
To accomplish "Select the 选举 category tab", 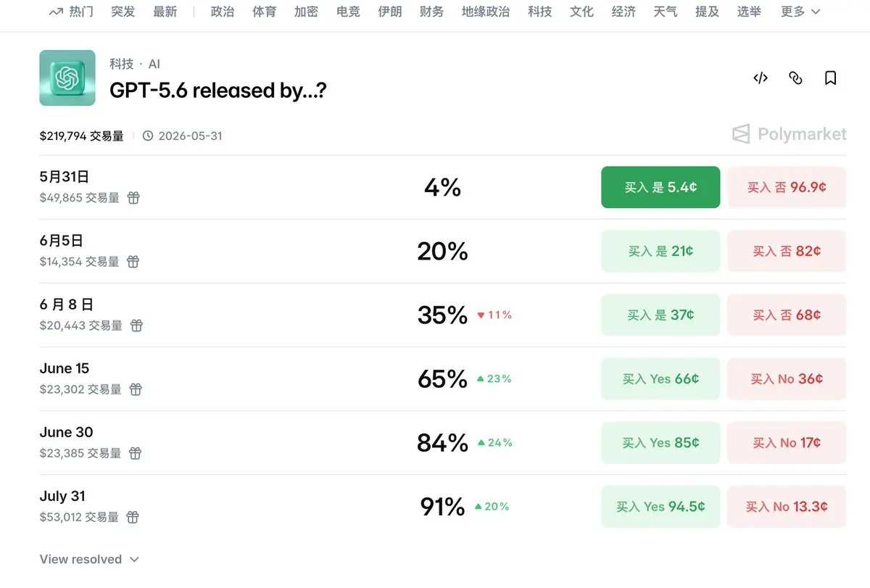I will [x=749, y=12].
